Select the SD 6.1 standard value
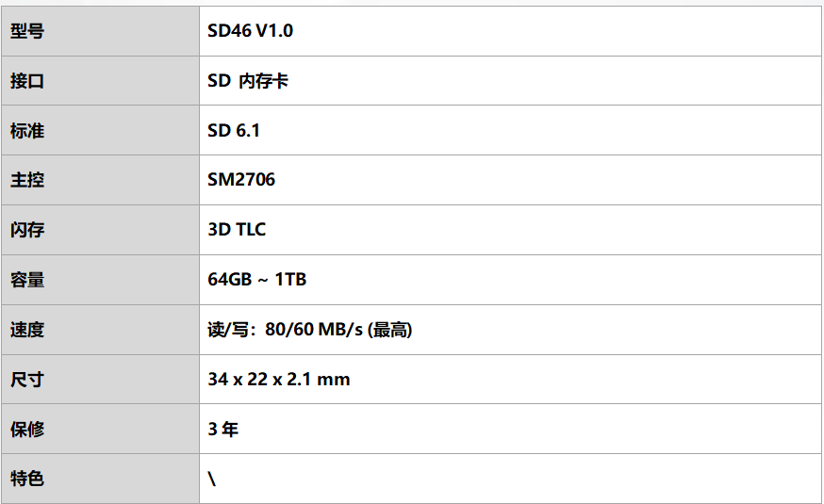The width and height of the screenshot is (824, 504). point(234,130)
